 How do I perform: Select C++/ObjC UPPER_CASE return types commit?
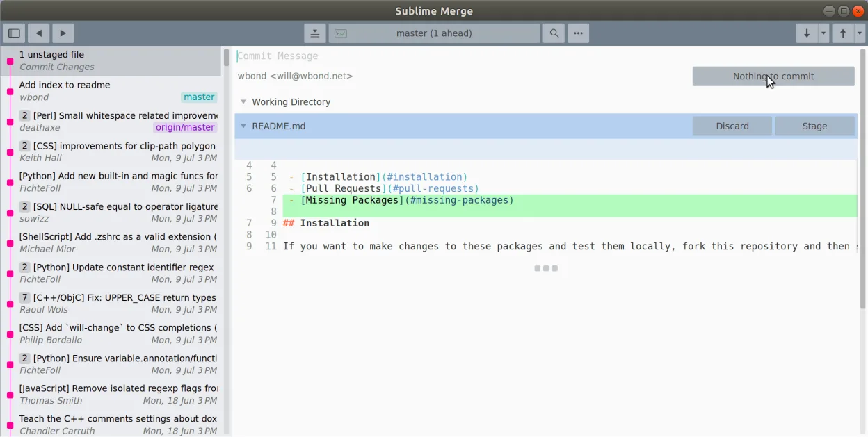(111, 304)
